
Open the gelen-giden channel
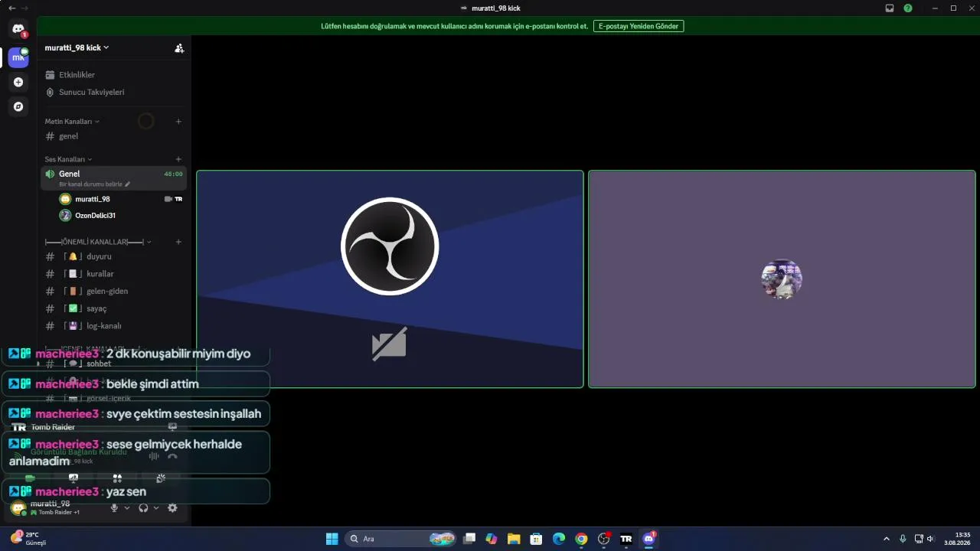click(113, 291)
